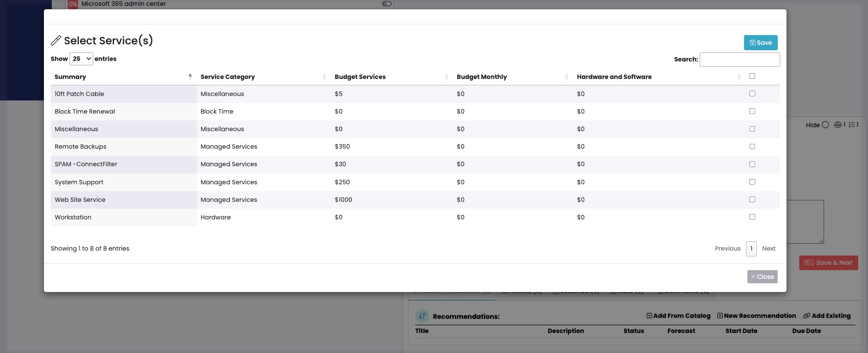Sort by Summary column header
868x353 pixels.
[123, 77]
